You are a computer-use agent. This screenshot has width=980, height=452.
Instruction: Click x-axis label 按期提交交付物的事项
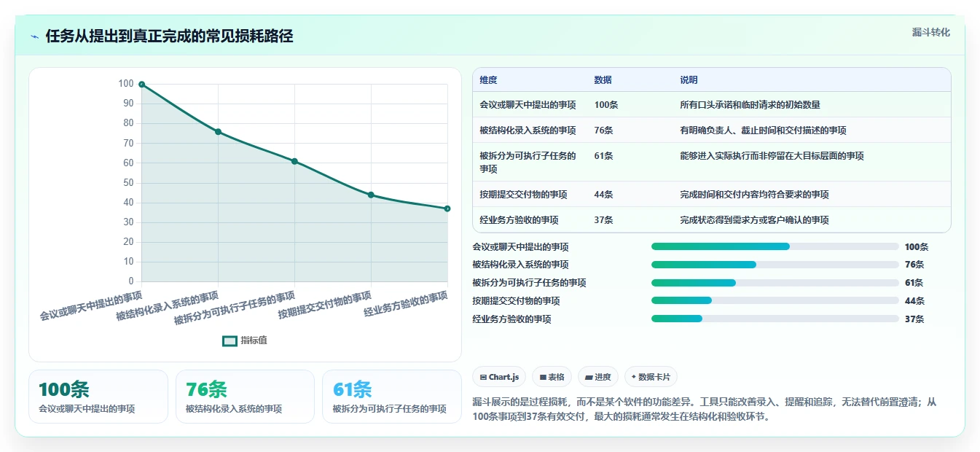point(326,306)
